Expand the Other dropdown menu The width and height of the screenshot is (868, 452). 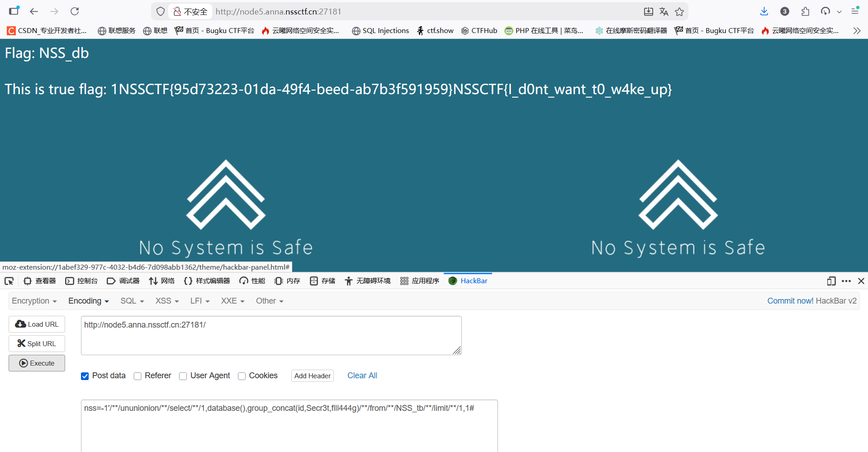(x=270, y=301)
